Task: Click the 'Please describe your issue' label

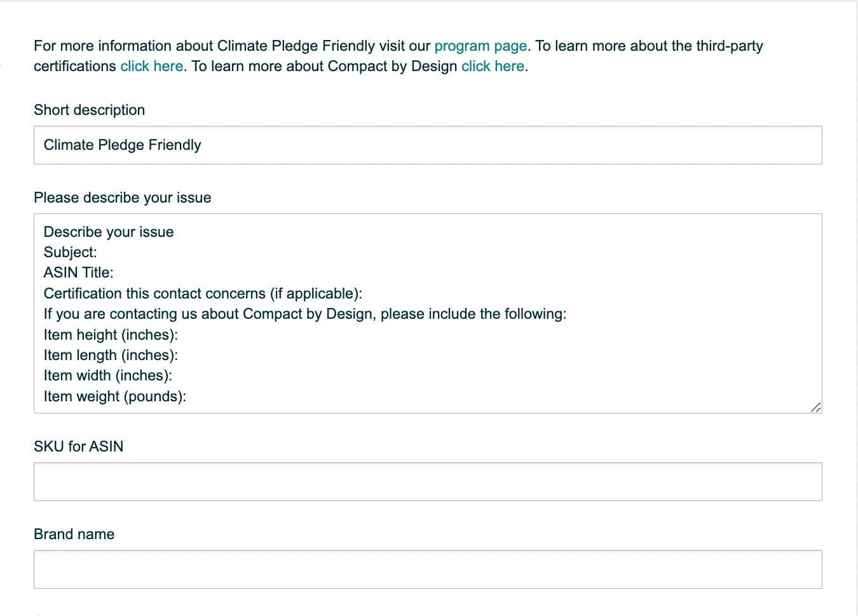Action: [123, 198]
